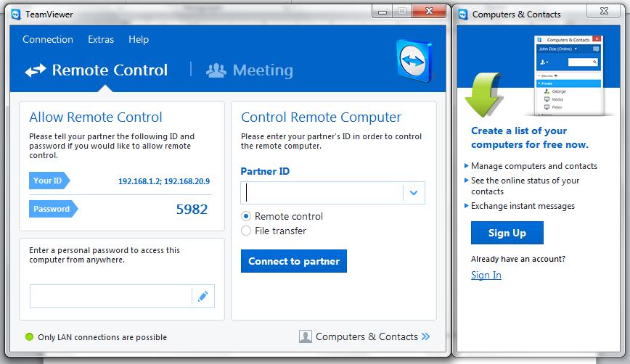
Task: Close the Computers & Contacts window
Action: tap(604, 11)
